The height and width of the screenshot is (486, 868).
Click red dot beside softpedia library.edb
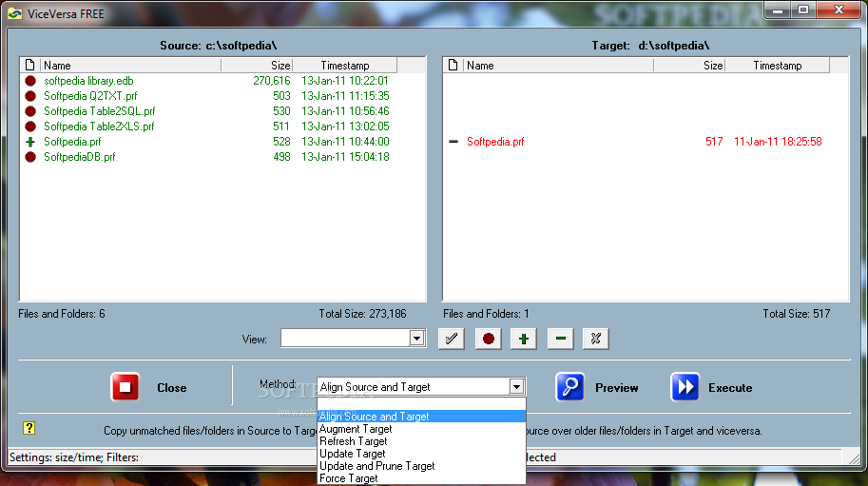[30, 81]
